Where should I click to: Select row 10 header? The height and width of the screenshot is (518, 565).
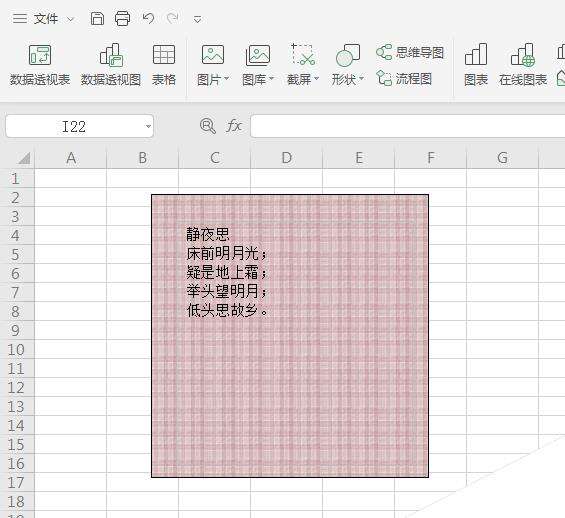pos(17,349)
